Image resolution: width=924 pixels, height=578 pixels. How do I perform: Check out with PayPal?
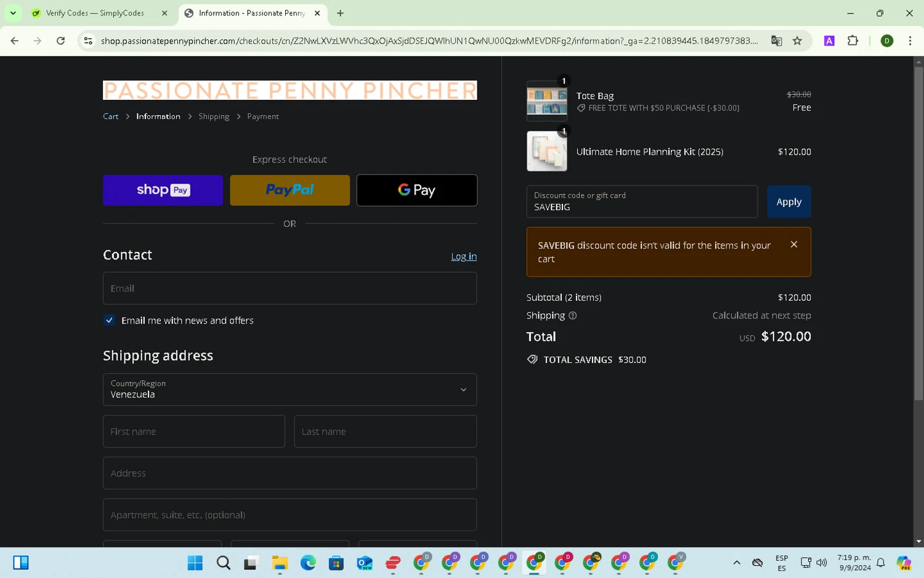[x=290, y=190]
